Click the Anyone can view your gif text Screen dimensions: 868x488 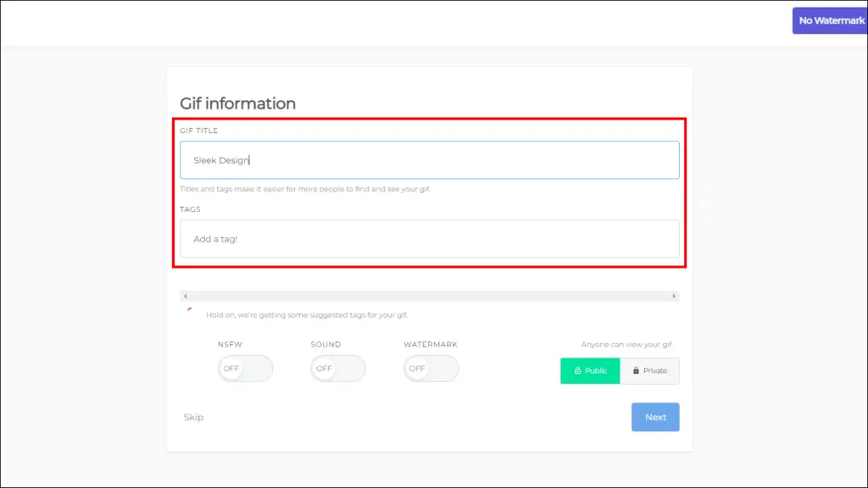click(x=626, y=344)
